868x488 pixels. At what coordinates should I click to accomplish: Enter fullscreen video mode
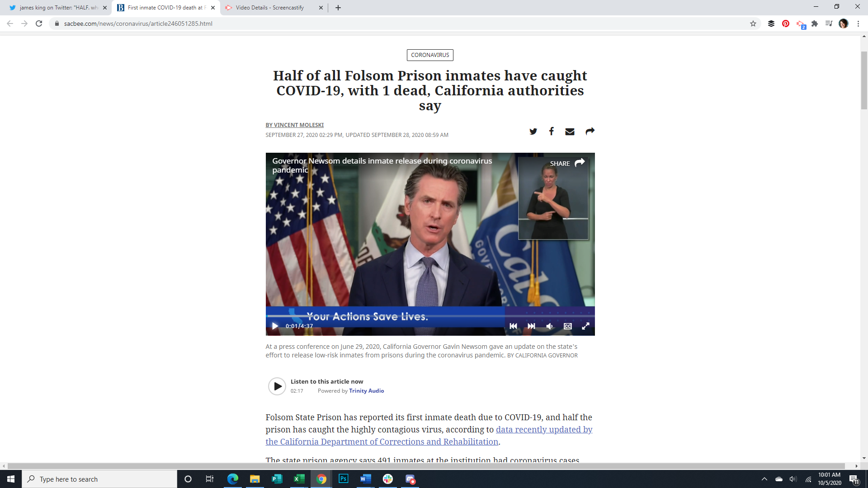tap(585, 326)
